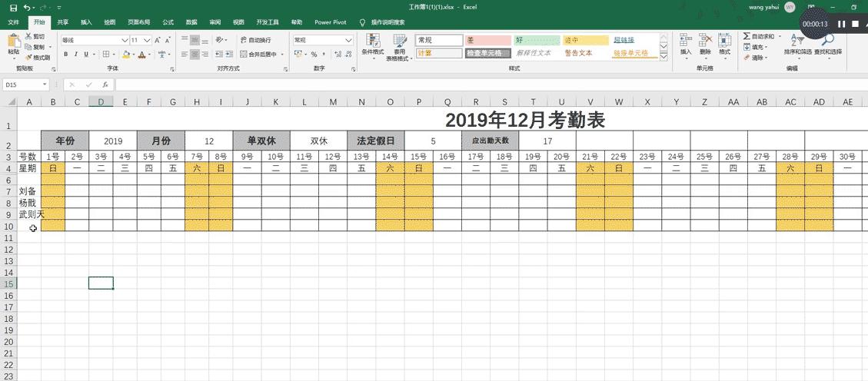The width and height of the screenshot is (868, 381).
Task: Click the Borders icon
Action: (106, 55)
